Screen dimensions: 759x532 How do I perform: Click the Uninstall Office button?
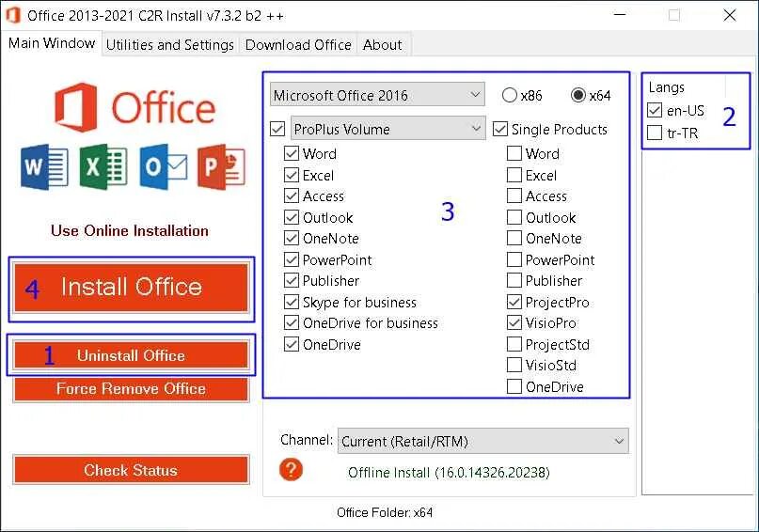(131, 355)
